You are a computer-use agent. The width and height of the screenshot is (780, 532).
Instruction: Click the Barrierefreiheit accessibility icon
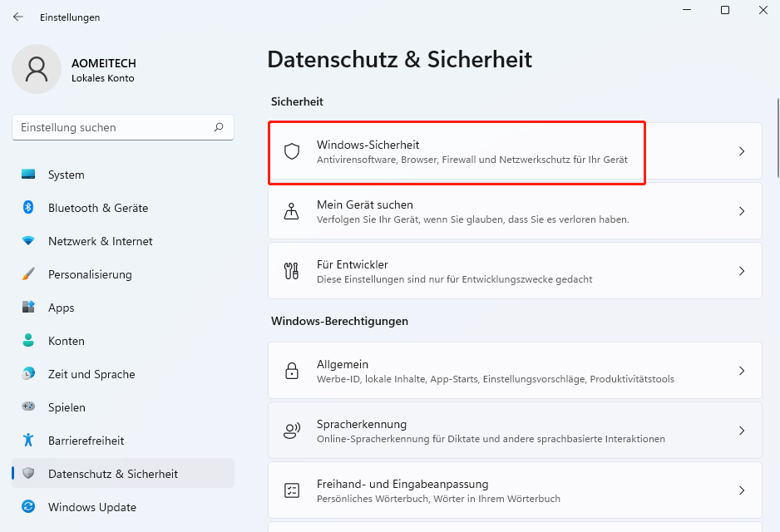pos(28,441)
